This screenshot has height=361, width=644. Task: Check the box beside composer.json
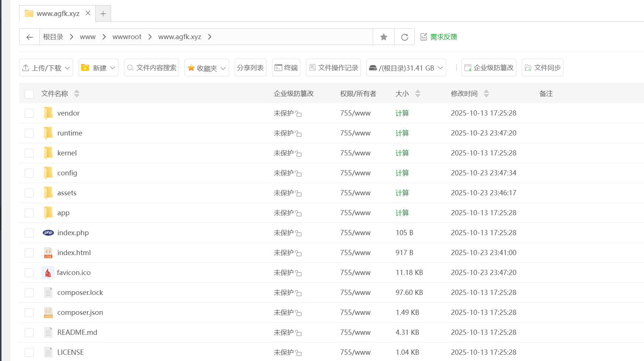click(x=29, y=313)
